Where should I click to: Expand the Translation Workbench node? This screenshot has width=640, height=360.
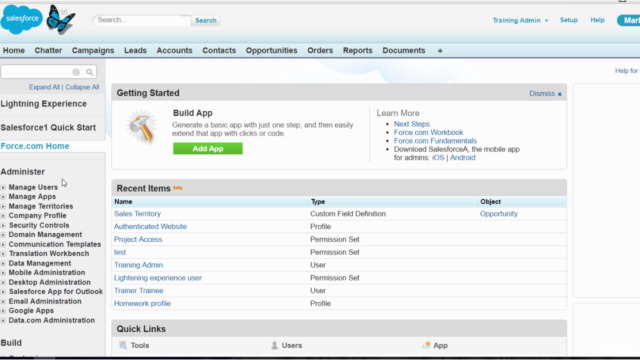click(x=3, y=254)
